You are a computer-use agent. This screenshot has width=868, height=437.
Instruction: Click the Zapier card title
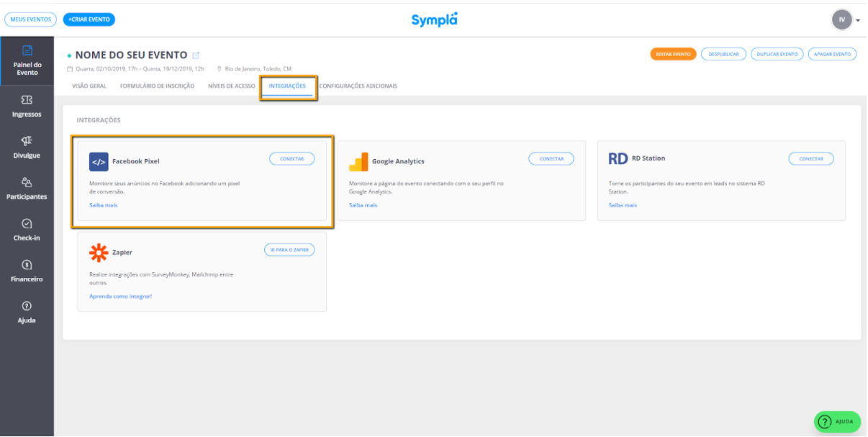[122, 253]
